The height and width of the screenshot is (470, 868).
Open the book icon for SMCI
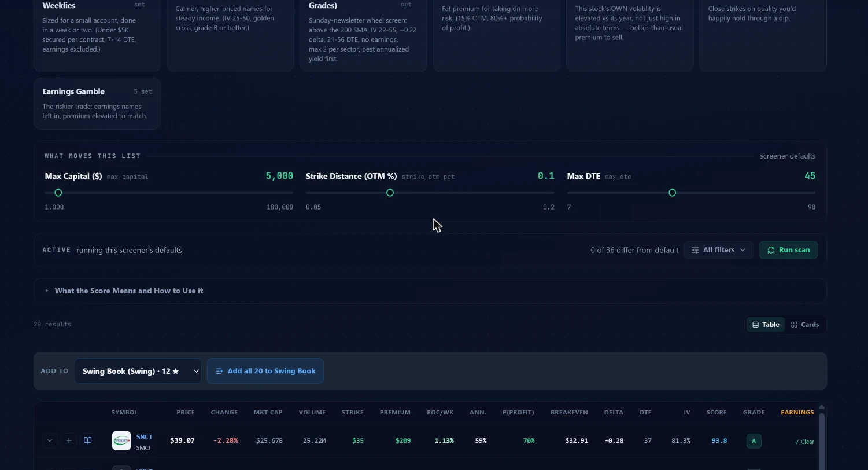(88, 440)
